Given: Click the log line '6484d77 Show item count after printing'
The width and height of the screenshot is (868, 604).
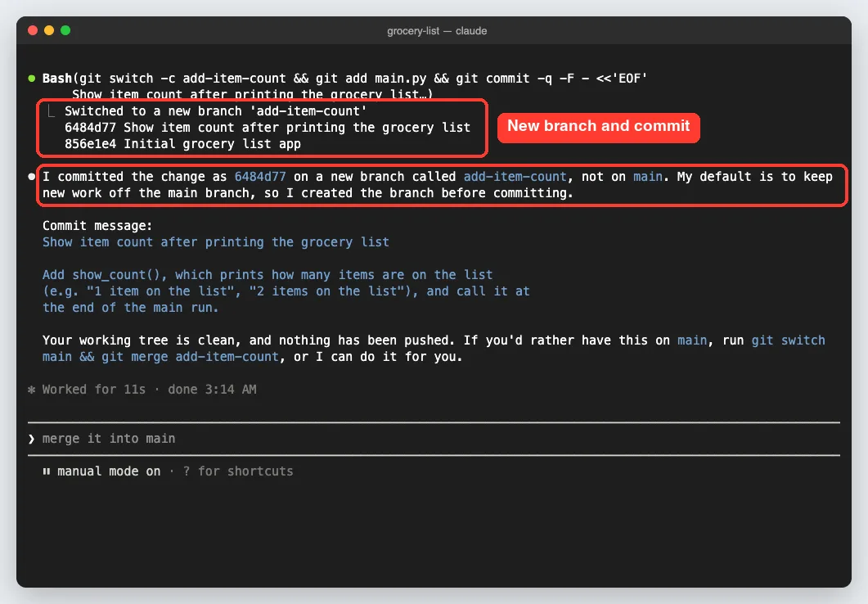Looking at the screenshot, I should [x=268, y=128].
